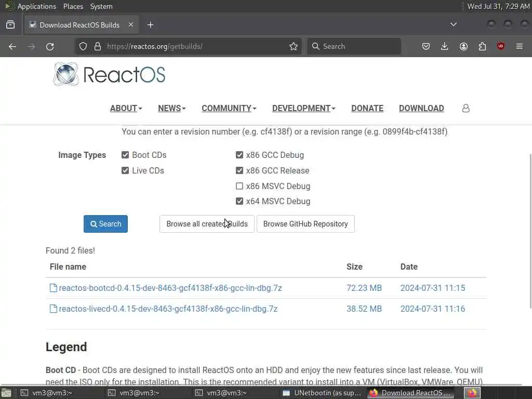Open the list all tabs chevron
This screenshot has height=399, width=532.
(453, 24)
